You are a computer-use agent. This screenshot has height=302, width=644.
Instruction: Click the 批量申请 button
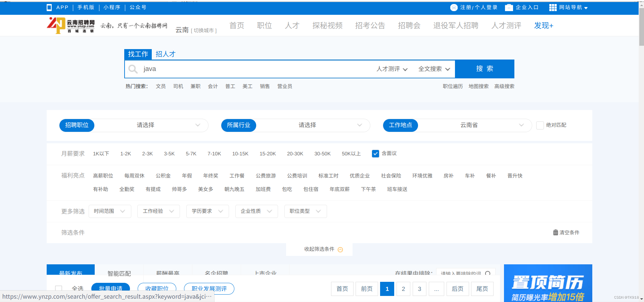(x=110, y=288)
